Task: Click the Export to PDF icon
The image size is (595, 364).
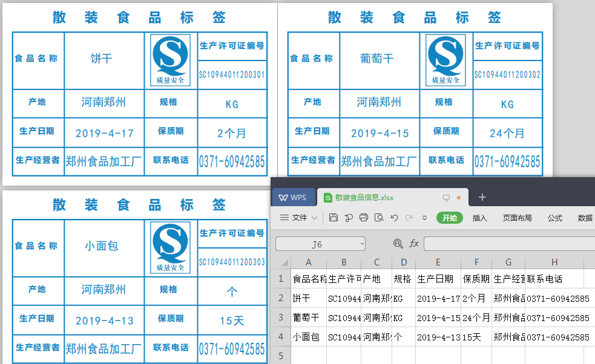Action: [348, 218]
